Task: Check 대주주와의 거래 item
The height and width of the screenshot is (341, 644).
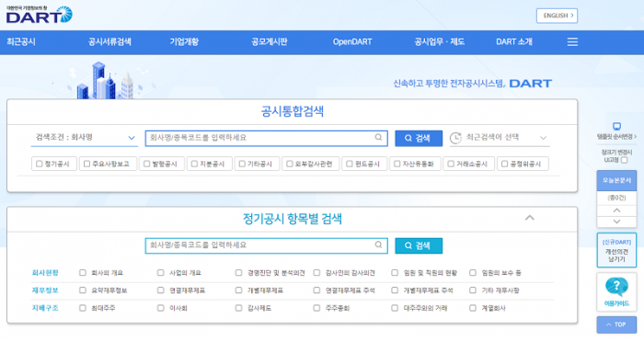Action: tap(395, 308)
